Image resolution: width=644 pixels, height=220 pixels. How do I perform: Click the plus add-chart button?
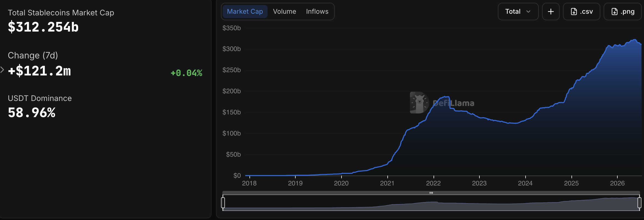(551, 12)
